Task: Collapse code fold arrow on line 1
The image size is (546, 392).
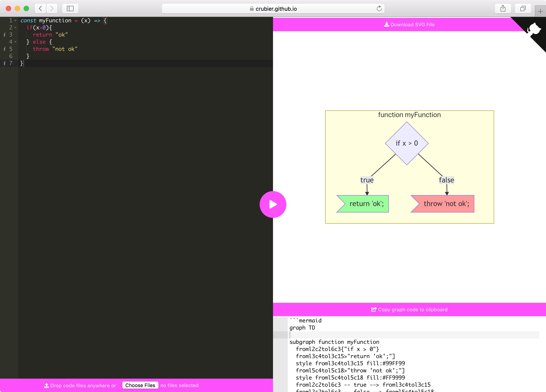Action: [15, 21]
